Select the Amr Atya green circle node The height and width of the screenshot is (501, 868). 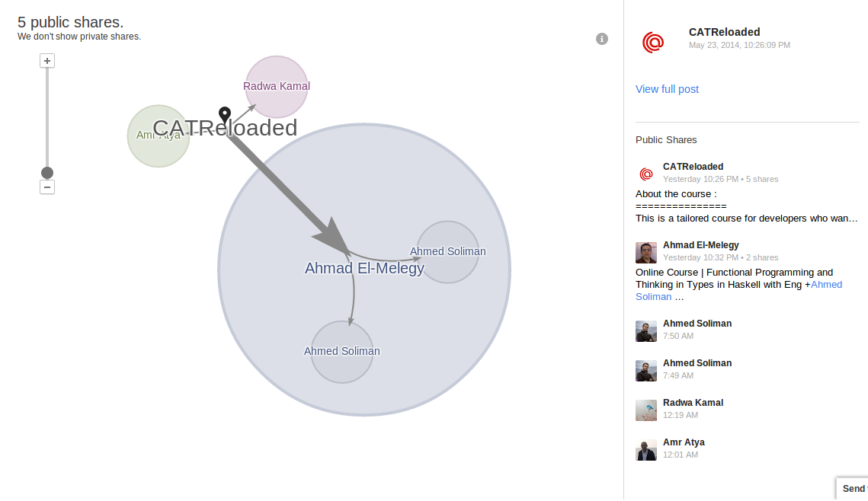(159, 136)
